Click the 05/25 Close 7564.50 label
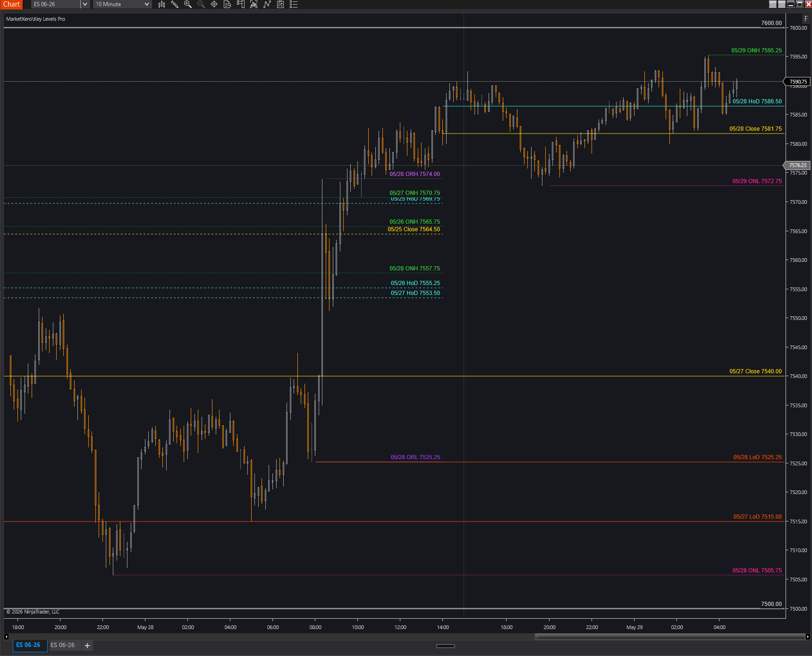Viewport: 812px width, 656px height. click(414, 229)
